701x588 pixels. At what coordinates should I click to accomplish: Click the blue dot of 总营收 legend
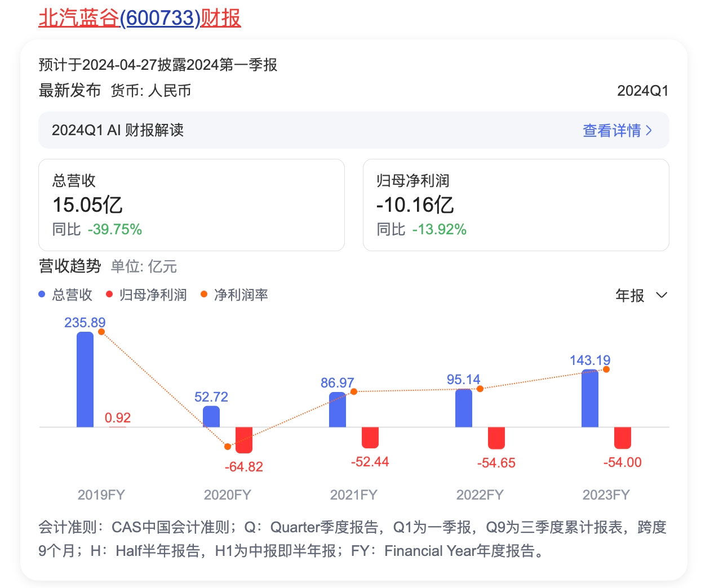coord(42,294)
